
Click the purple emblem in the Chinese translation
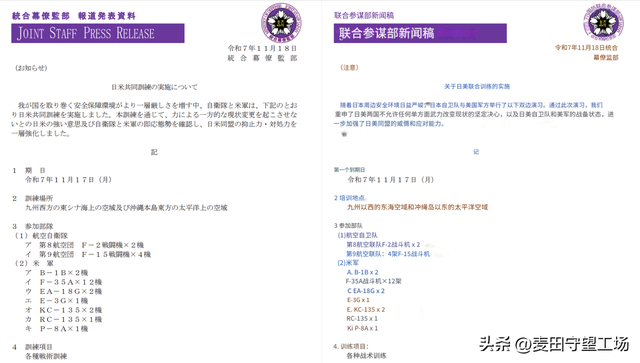coord(603,22)
